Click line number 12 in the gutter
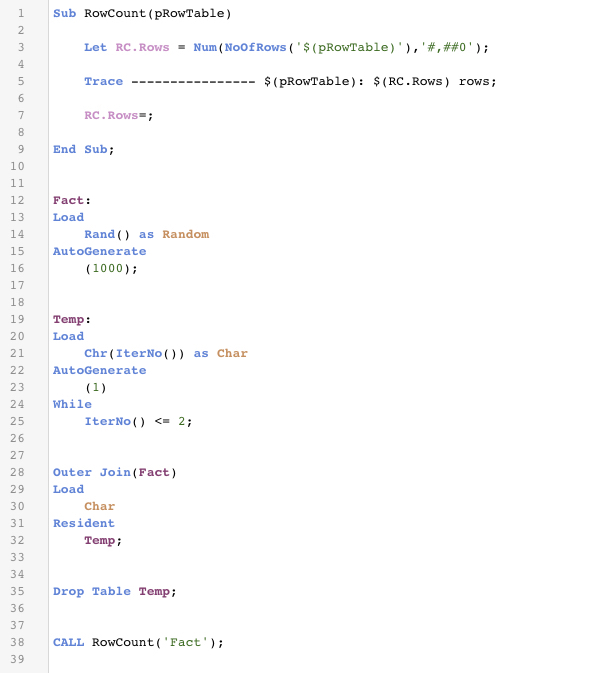This screenshot has width=589, height=673. click(x=17, y=200)
